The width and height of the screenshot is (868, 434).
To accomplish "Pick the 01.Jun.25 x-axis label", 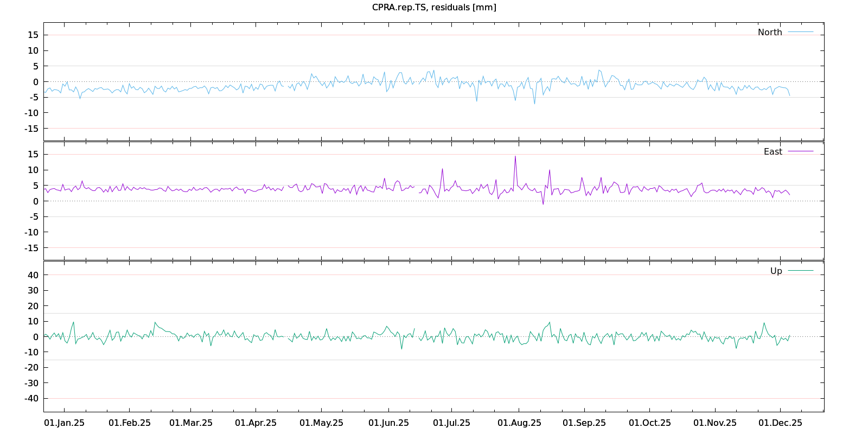I will click(388, 423).
